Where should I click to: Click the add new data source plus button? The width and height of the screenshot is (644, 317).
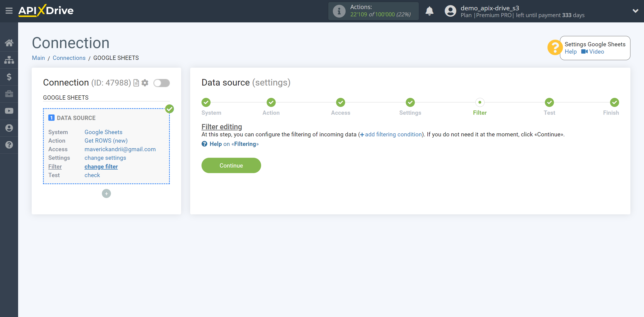pos(106,193)
